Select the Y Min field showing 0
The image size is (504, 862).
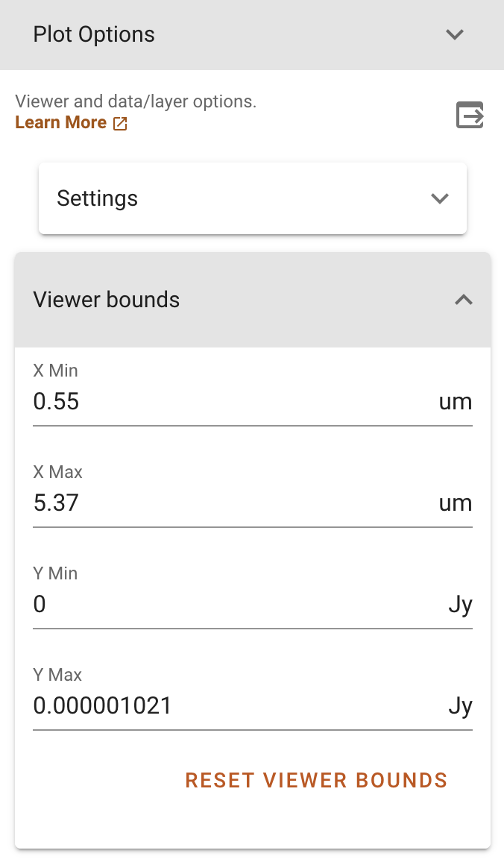pyautogui.click(x=224, y=605)
